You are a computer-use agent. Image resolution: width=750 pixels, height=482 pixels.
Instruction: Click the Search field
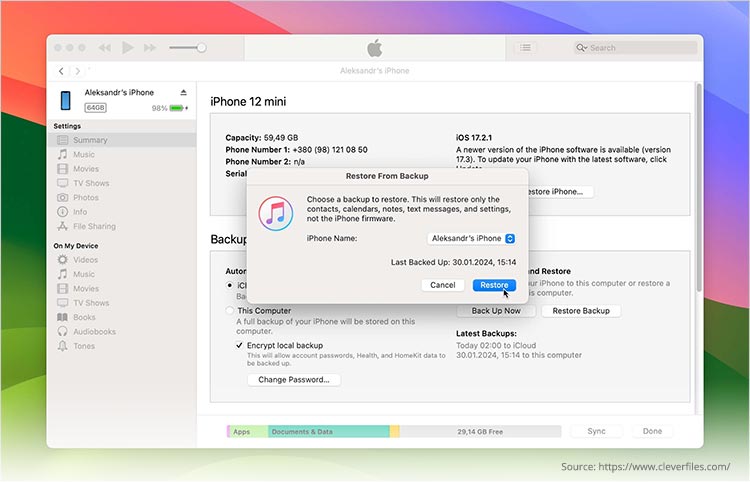tap(635, 47)
